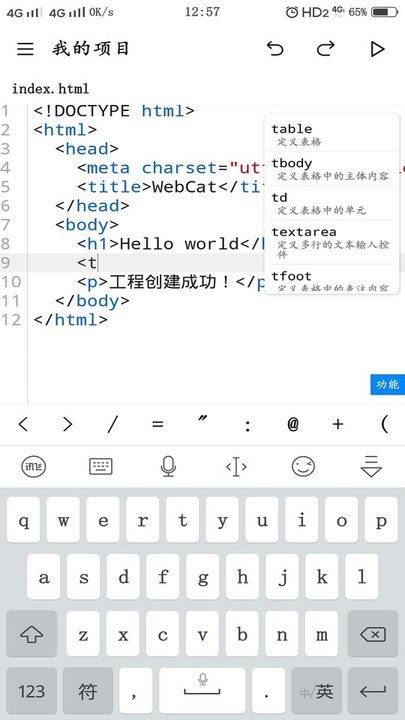Tap the 12:57 clock in status bar

202,12
